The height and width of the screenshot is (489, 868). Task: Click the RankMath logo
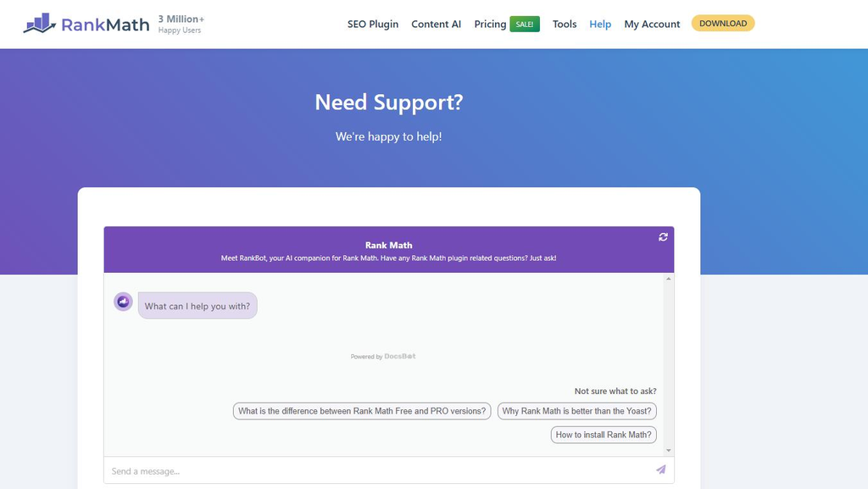click(86, 24)
